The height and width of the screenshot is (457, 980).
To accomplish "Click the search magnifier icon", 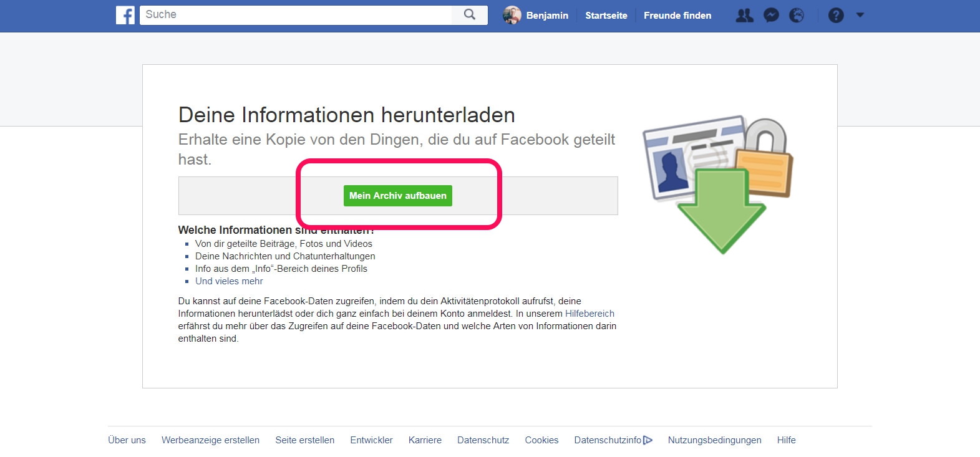I will pos(470,15).
